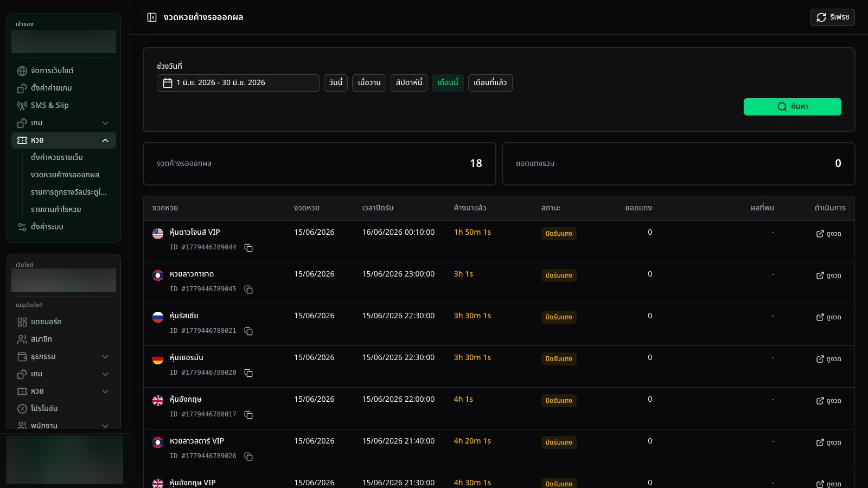The image size is (868, 488).
Task: Open SMS & Slip menu item
Action: 63,106
